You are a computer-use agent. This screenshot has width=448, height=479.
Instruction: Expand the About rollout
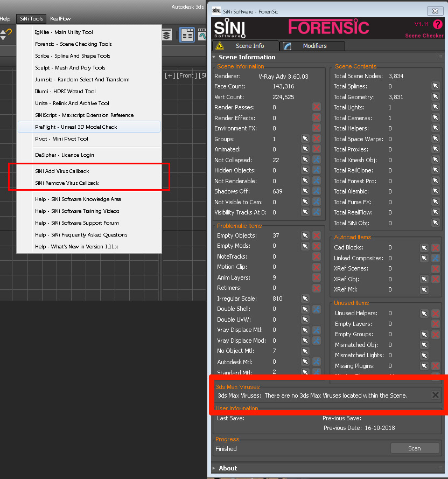228,468
